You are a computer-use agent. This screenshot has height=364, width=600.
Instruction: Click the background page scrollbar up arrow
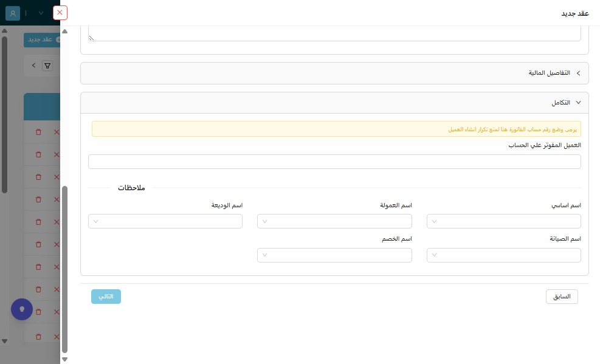[x=5, y=30]
